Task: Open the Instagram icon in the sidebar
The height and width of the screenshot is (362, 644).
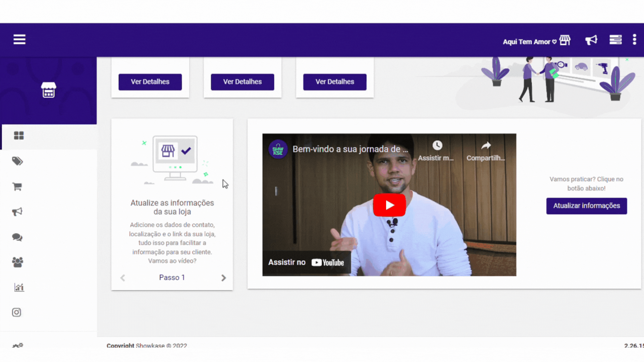Action: [x=16, y=312]
